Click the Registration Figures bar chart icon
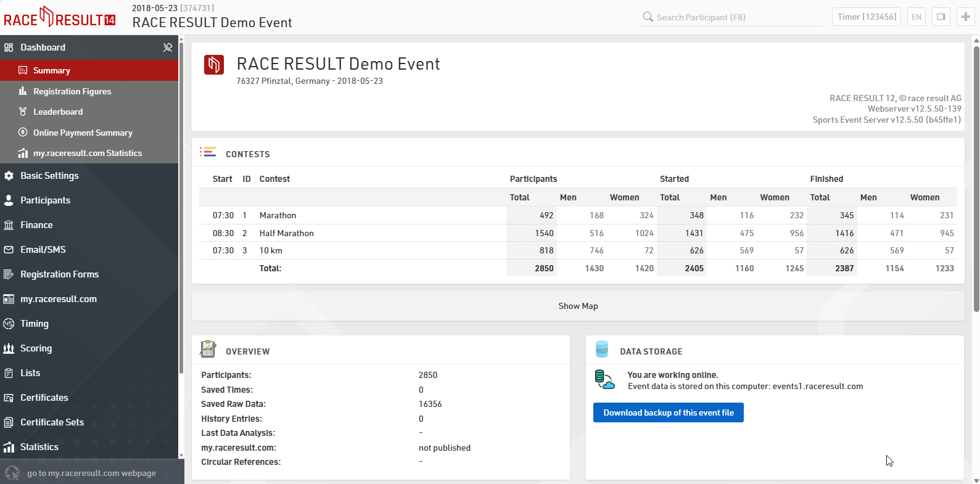 [23, 91]
